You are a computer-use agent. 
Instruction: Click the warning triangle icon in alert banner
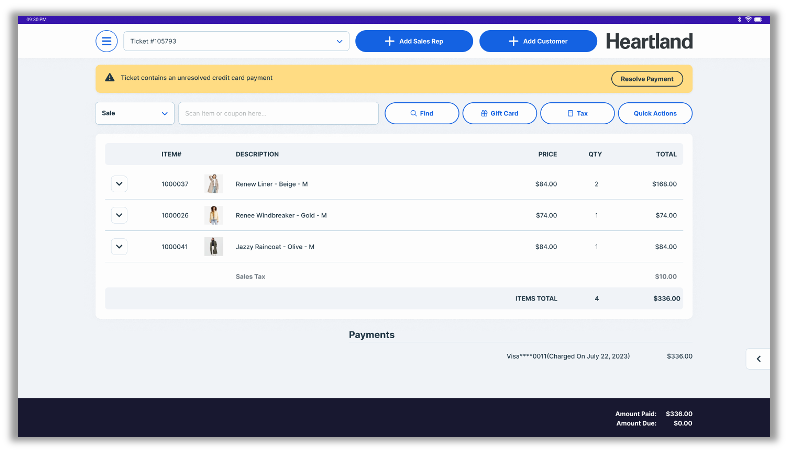coord(110,78)
